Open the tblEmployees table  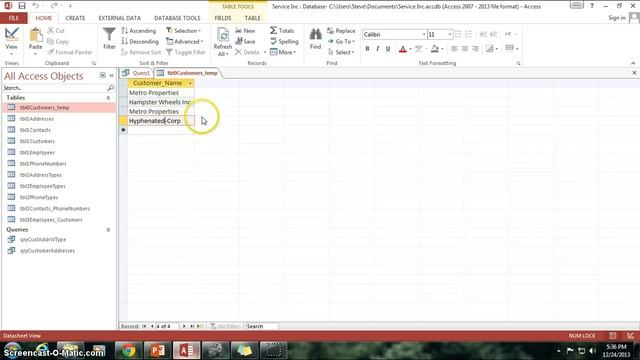tap(37, 152)
